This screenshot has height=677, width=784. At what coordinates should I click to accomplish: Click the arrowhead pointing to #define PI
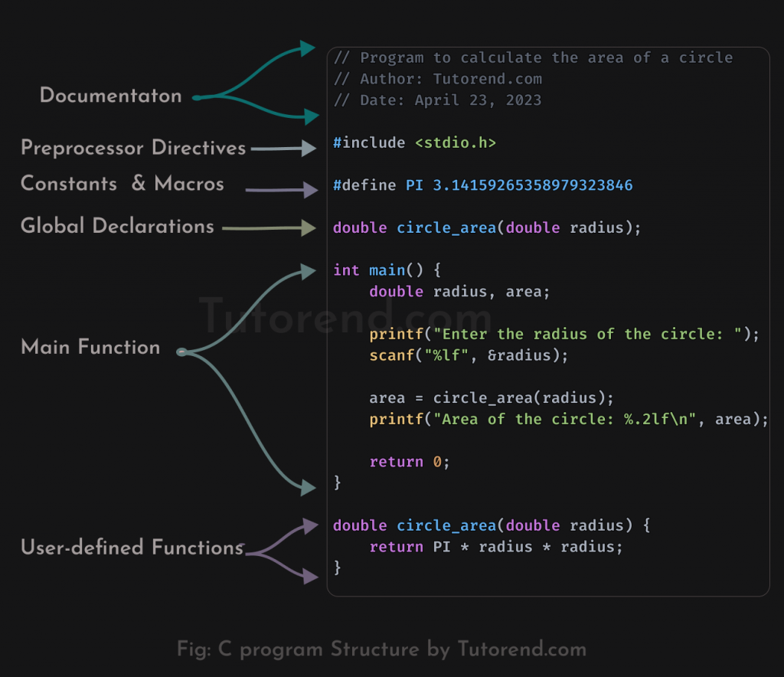[311, 190]
